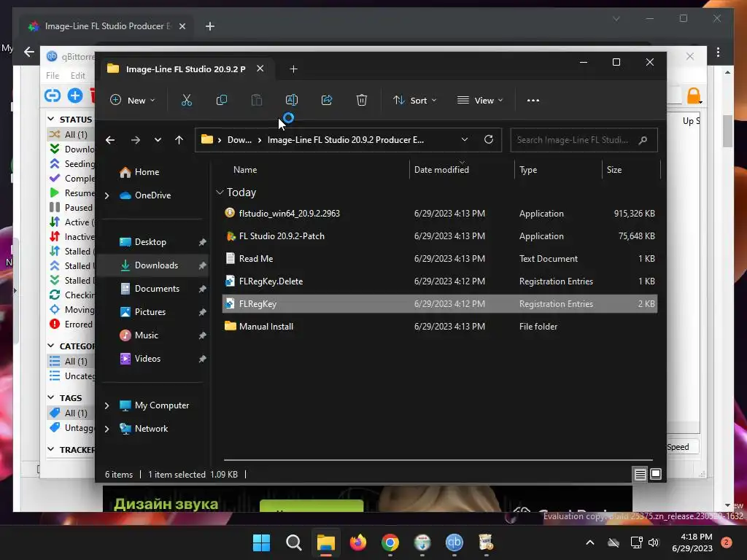Refresh the current folder view
The image size is (747, 560).
pyautogui.click(x=489, y=139)
